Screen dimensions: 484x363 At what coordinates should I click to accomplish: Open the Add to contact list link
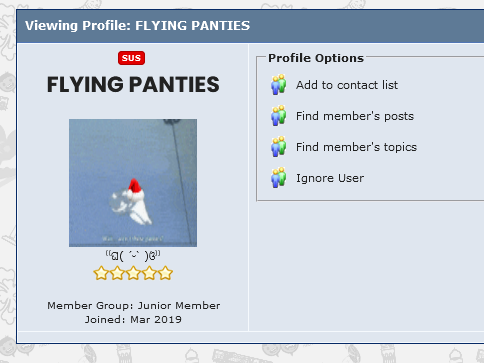(x=347, y=85)
